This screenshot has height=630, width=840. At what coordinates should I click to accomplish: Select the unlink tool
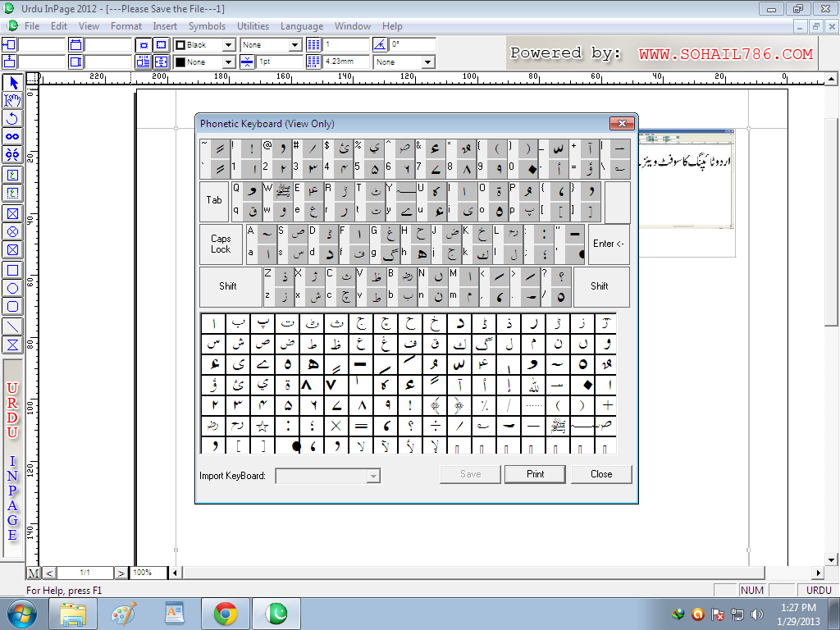pyautogui.click(x=13, y=155)
